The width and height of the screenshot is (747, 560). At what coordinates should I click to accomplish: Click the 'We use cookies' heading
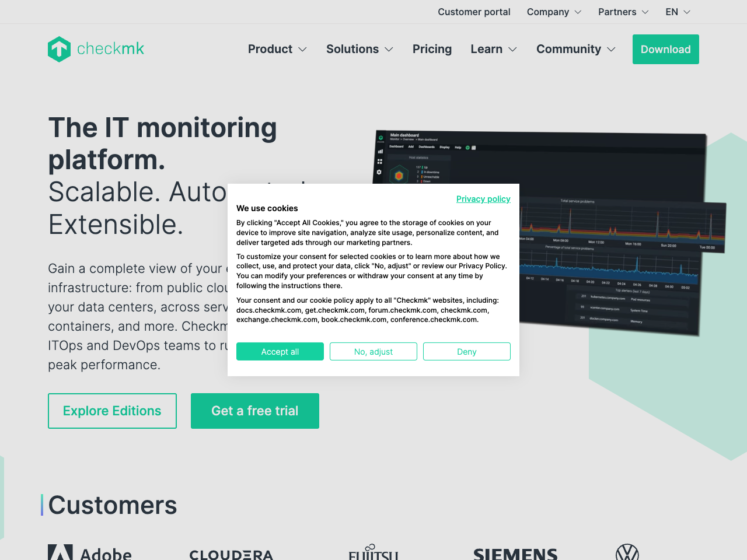point(267,208)
